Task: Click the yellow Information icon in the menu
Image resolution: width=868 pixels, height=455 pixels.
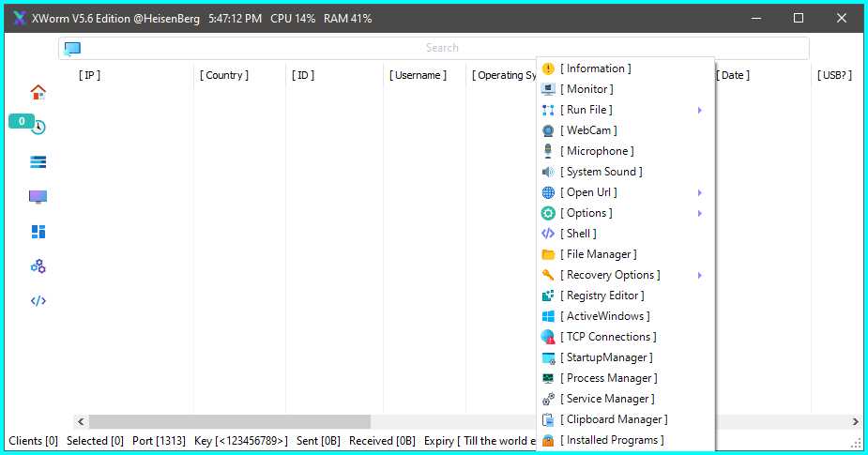Action: 548,68
